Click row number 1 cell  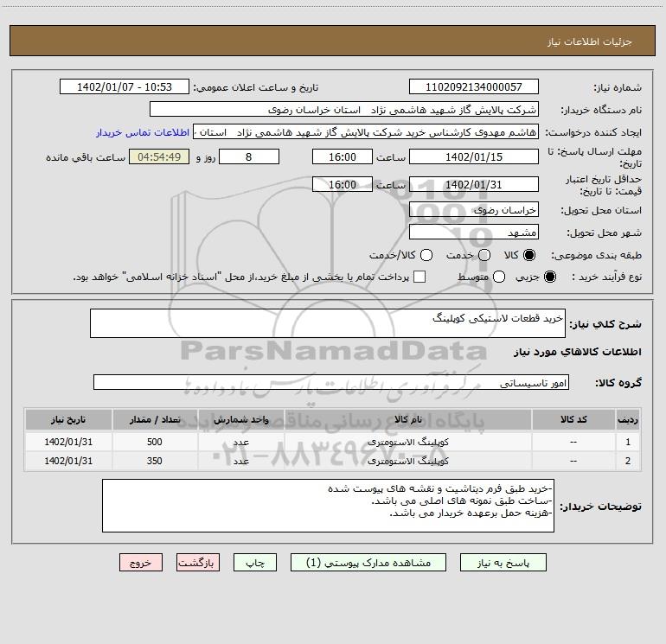click(x=628, y=442)
